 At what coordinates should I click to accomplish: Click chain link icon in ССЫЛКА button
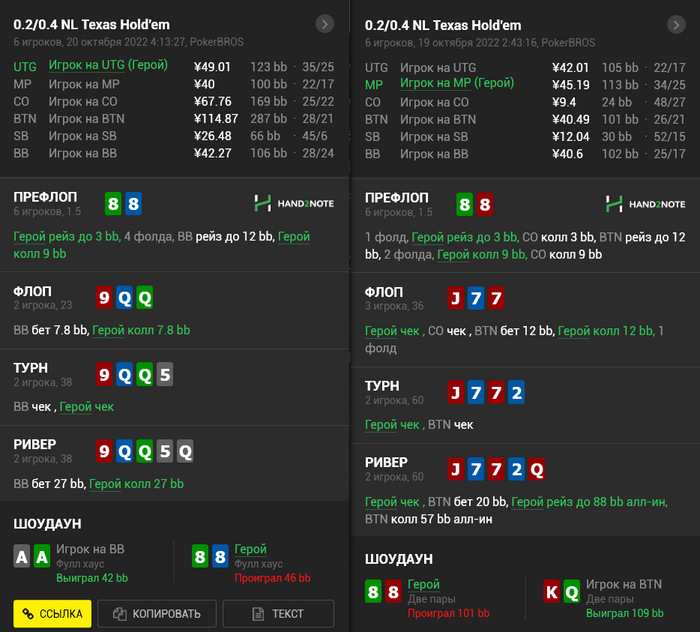tap(28, 614)
